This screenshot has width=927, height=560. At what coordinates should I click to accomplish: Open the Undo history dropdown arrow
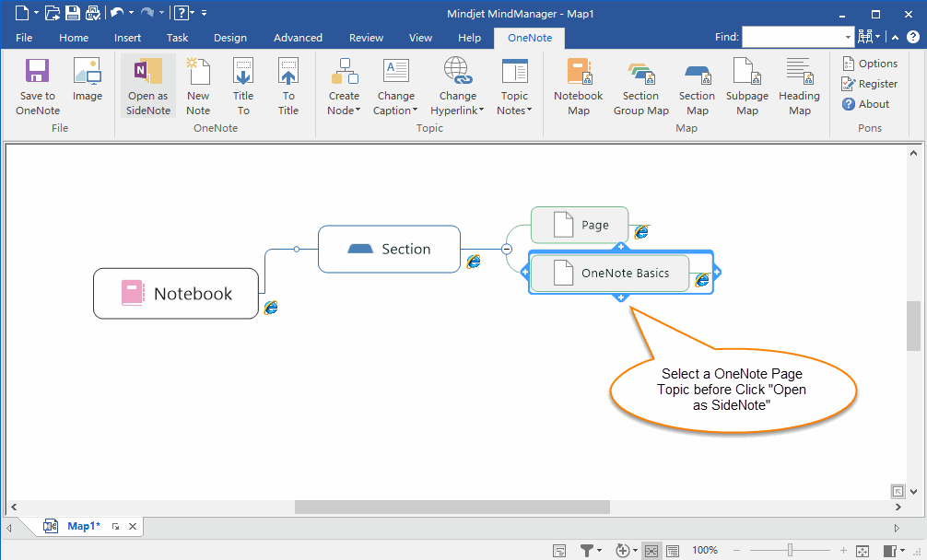coord(131,12)
